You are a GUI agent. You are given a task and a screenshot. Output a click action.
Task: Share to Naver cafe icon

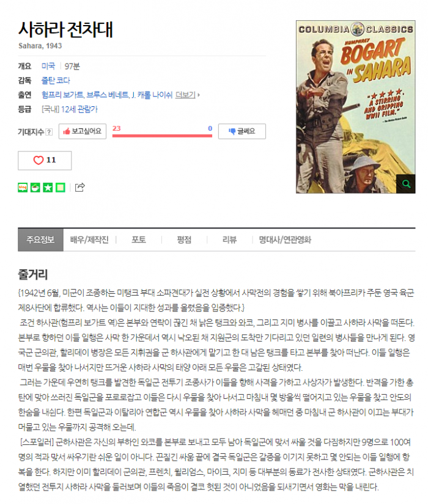click(x=35, y=188)
